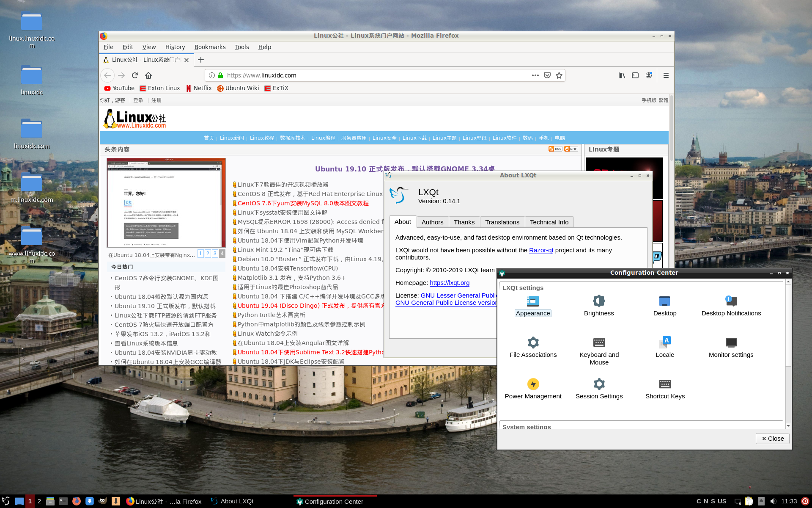Open Keyboard and Mouse settings
This screenshot has height=508, width=812.
click(599, 351)
